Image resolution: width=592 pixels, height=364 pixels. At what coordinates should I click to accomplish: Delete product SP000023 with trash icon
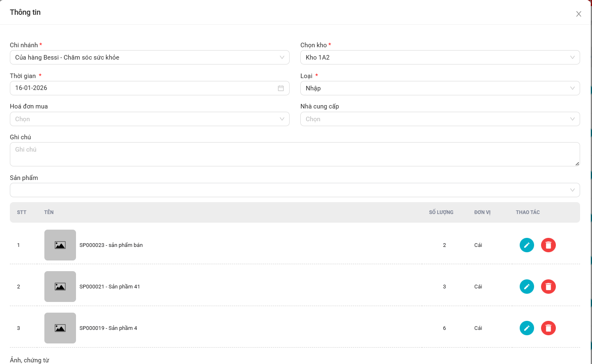click(x=548, y=245)
